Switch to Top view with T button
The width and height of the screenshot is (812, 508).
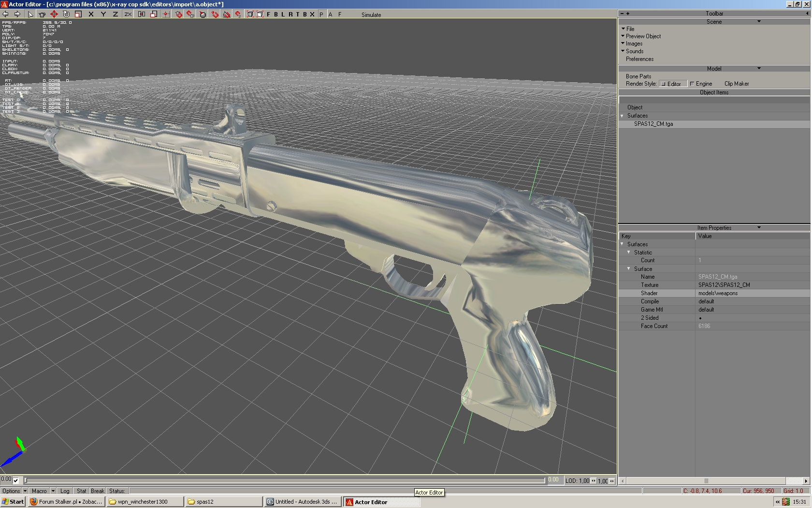pos(298,15)
